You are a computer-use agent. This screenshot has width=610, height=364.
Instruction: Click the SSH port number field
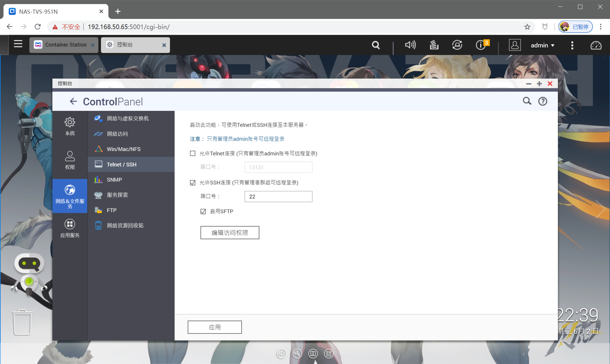coord(278,197)
